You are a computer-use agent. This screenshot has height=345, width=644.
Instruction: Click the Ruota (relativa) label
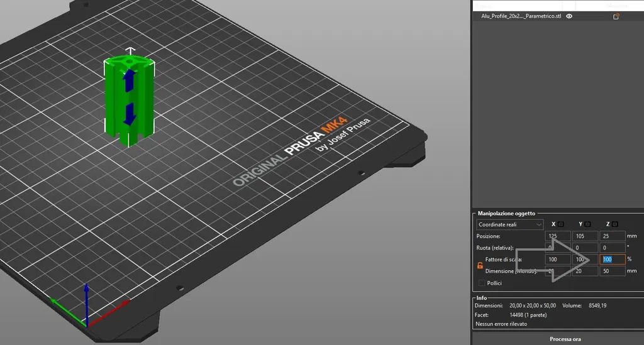click(495, 248)
